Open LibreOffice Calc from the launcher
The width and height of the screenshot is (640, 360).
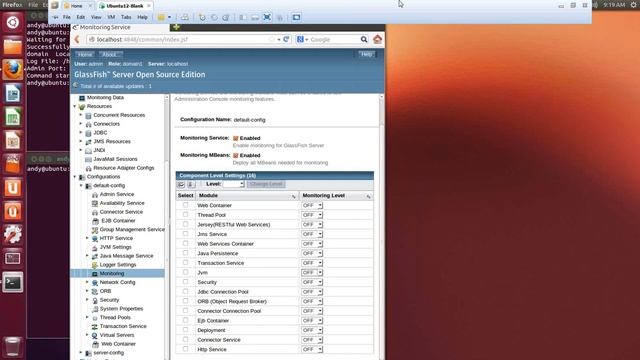[x=13, y=117]
